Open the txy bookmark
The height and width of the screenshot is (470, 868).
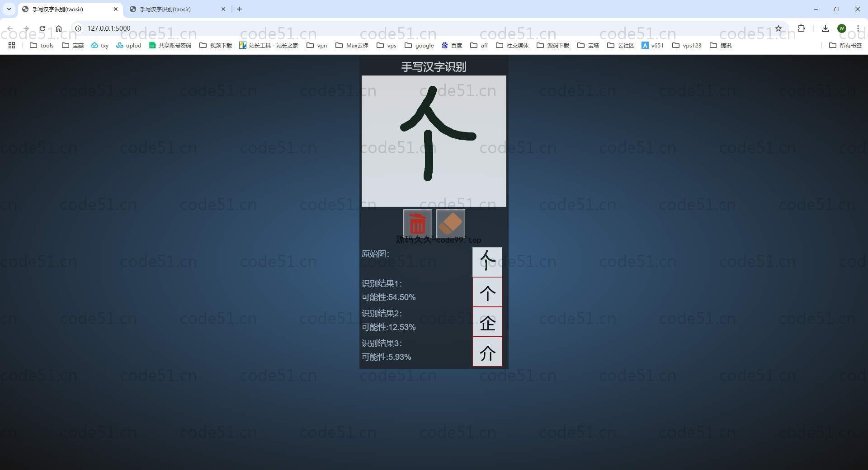[x=100, y=45]
